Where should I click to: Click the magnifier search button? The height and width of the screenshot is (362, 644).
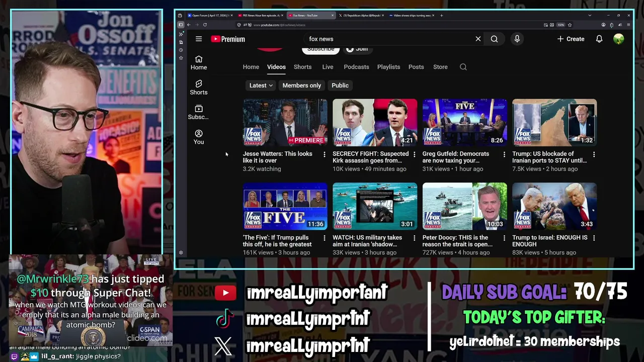[x=494, y=39]
